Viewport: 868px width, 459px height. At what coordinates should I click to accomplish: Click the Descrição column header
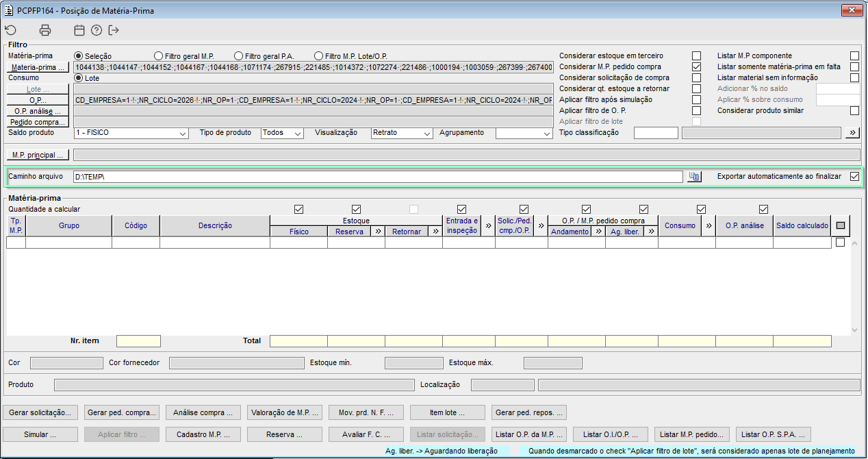[x=215, y=226]
